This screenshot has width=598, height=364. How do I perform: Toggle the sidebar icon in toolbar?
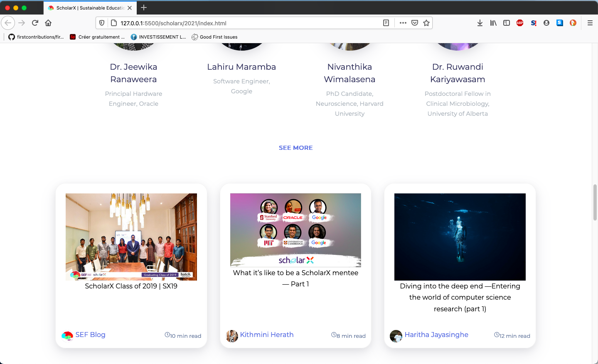pyautogui.click(x=507, y=23)
